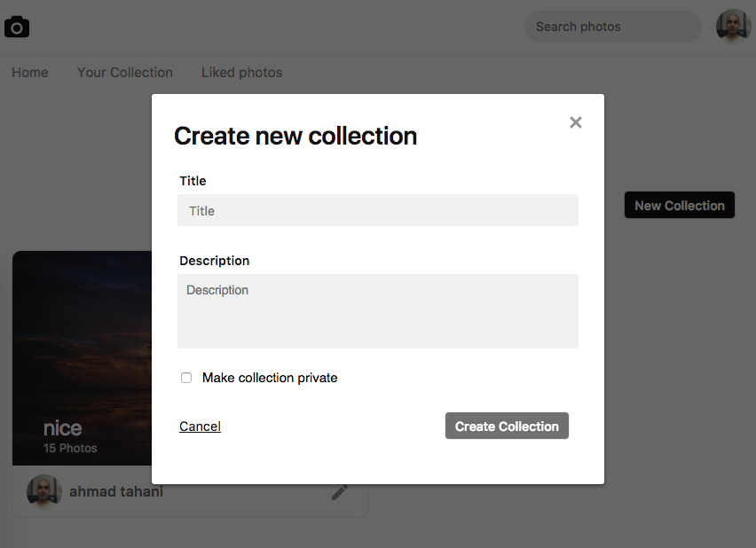This screenshot has height=548, width=756.
Task: Close the Create new collection dialog
Action: [x=576, y=122]
